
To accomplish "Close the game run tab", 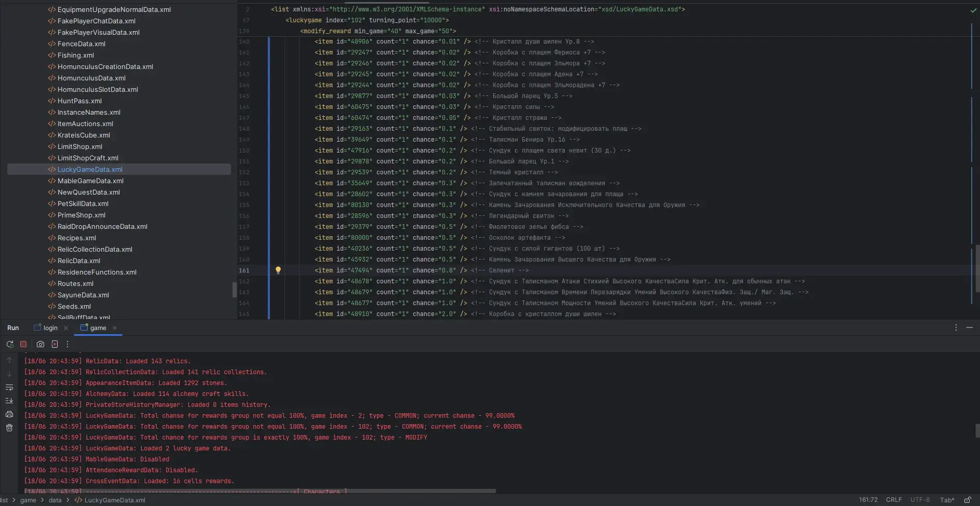I will coord(115,328).
